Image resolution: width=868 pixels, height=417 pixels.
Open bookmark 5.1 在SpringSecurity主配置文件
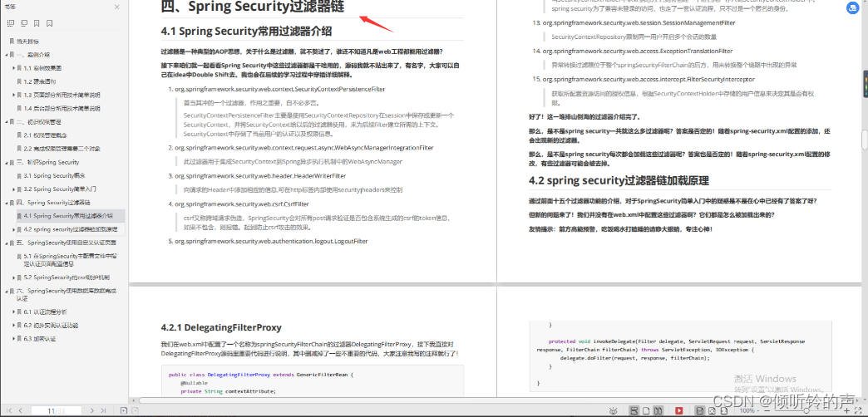[70, 260]
